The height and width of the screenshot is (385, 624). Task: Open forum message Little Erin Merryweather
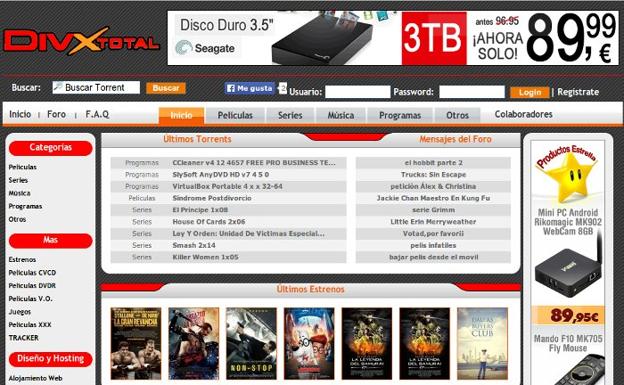coord(433,222)
